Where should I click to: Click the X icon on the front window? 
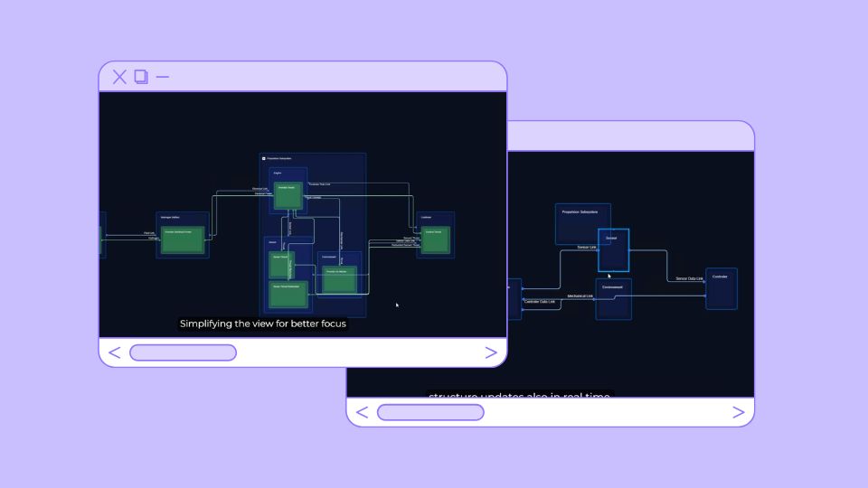(x=119, y=77)
